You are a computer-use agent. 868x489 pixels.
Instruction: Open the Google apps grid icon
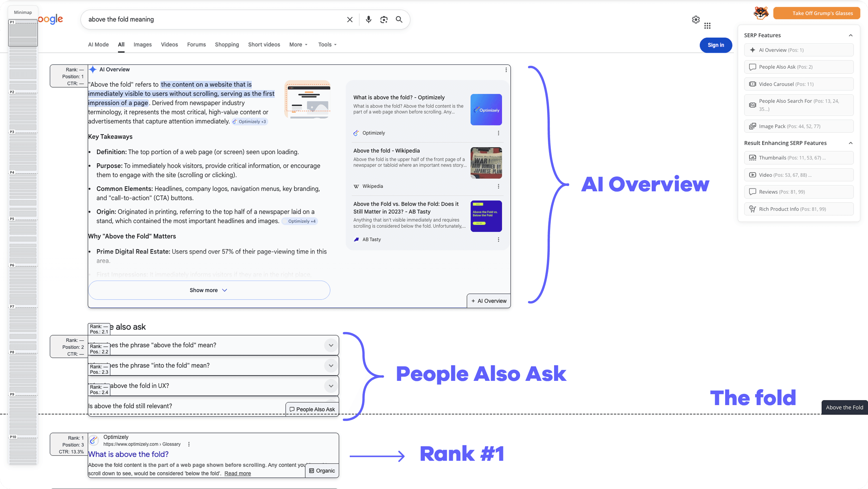pos(707,26)
